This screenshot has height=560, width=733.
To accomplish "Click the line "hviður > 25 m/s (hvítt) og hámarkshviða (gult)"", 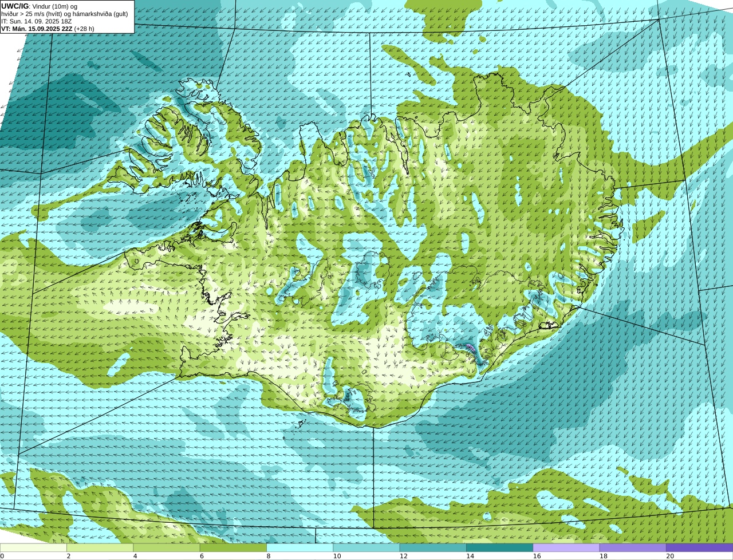I will point(65,14).
